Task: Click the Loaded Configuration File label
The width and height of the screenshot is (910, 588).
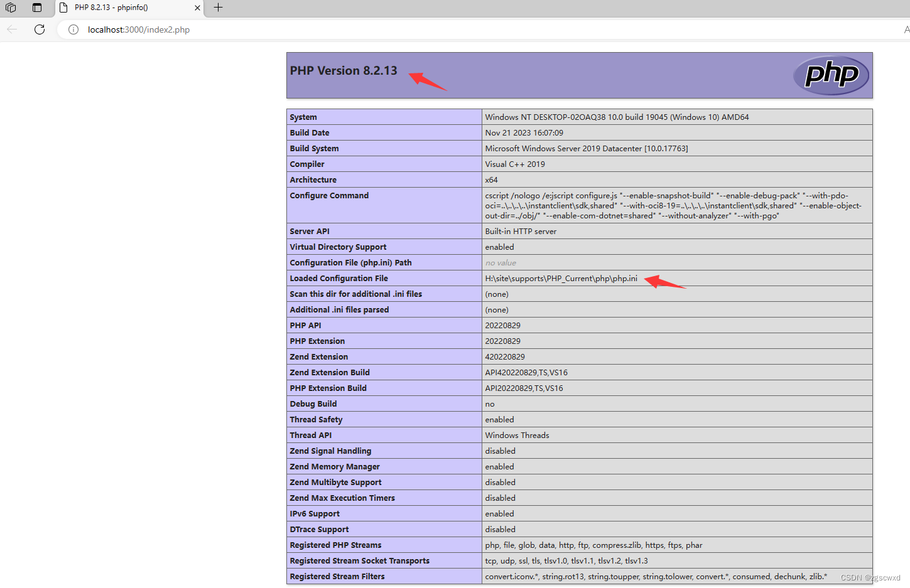Action: click(x=339, y=279)
